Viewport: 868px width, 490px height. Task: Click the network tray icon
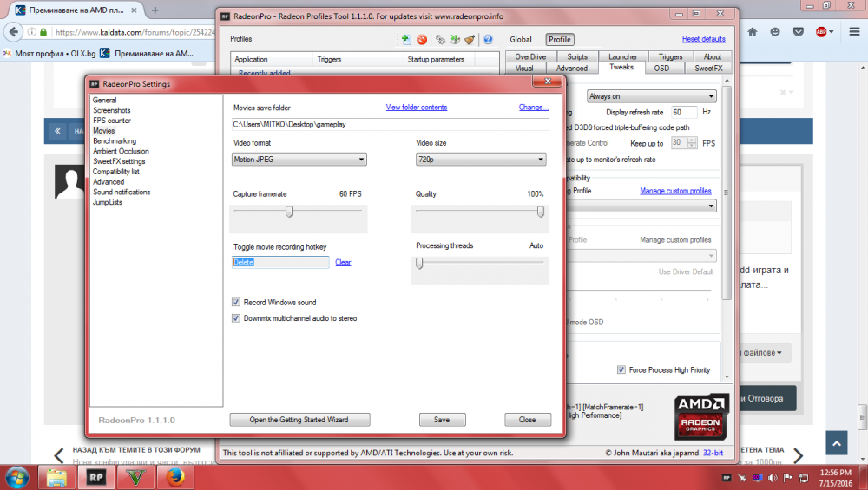(804, 478)
